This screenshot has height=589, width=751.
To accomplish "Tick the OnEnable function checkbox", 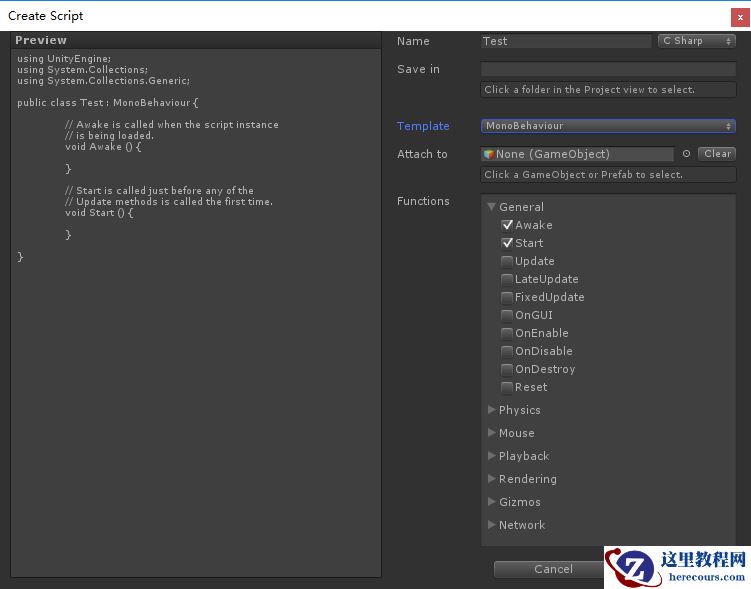I will tap(507, 333).
